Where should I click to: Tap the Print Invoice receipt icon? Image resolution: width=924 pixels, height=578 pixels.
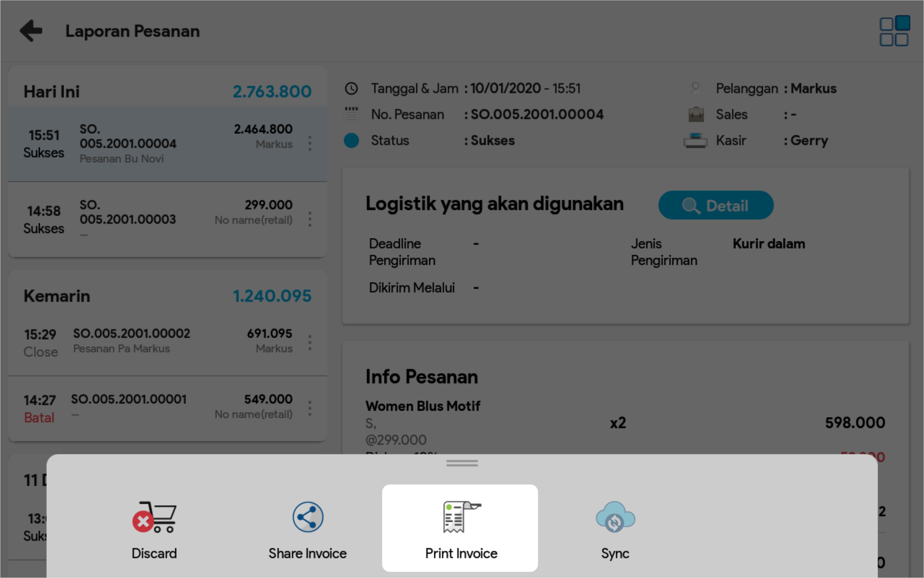click(x=461, y=517)
